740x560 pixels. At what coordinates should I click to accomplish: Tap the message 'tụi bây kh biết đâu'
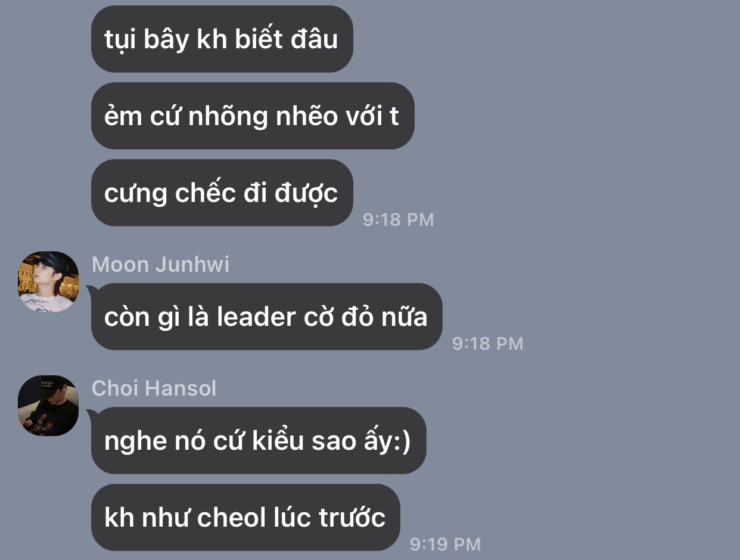(x=222, y=39)
